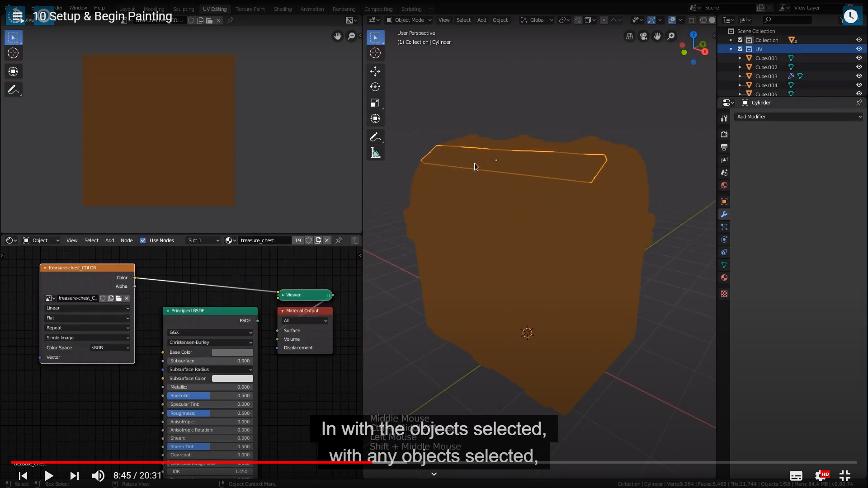Viewport: 868px width, 488px height.
Task: Toggle camera view icon in viewport
Action: [x=643, y=36]
